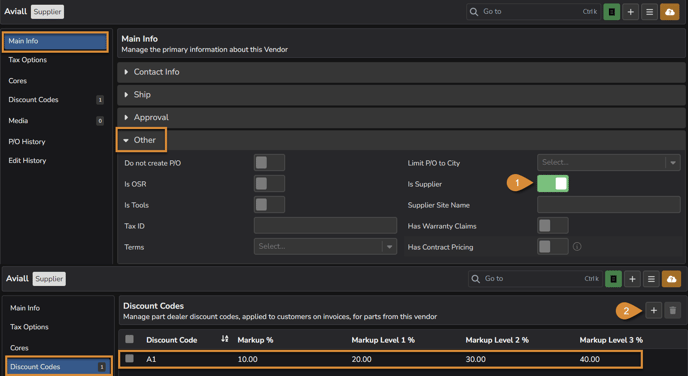Expand the Contact Info section
The image size is (688, 376).
pyautogui.click(x=401, y=72)
